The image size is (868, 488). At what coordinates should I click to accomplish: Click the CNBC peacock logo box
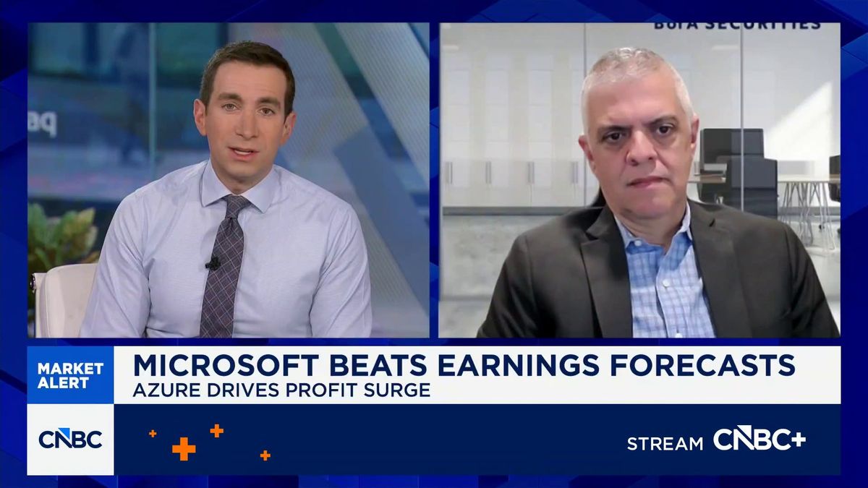[70, 439]
